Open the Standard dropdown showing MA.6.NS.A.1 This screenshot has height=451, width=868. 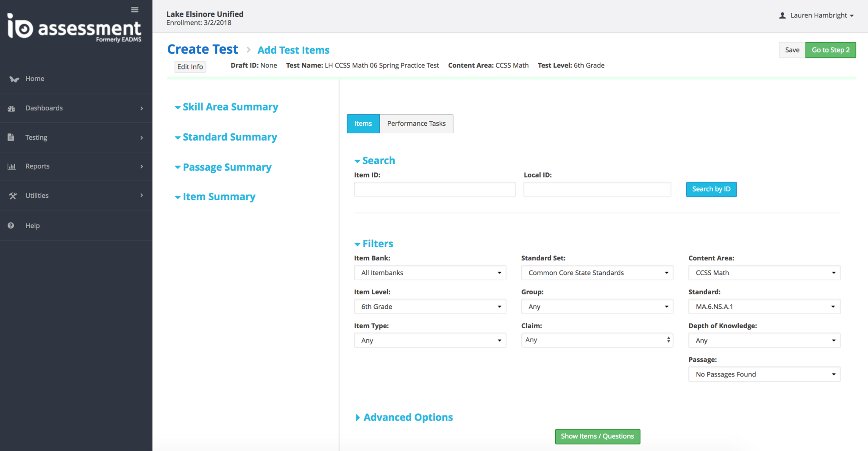(x=764, y=307)
